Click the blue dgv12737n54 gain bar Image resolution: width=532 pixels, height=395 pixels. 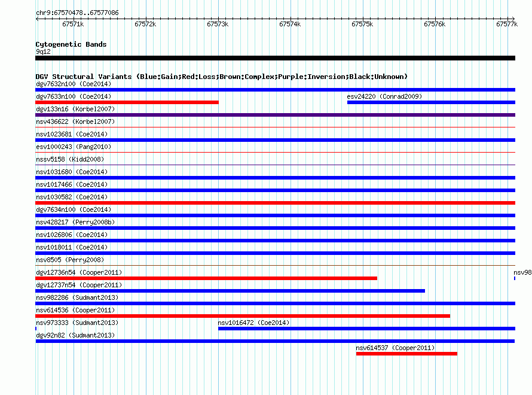230,291
